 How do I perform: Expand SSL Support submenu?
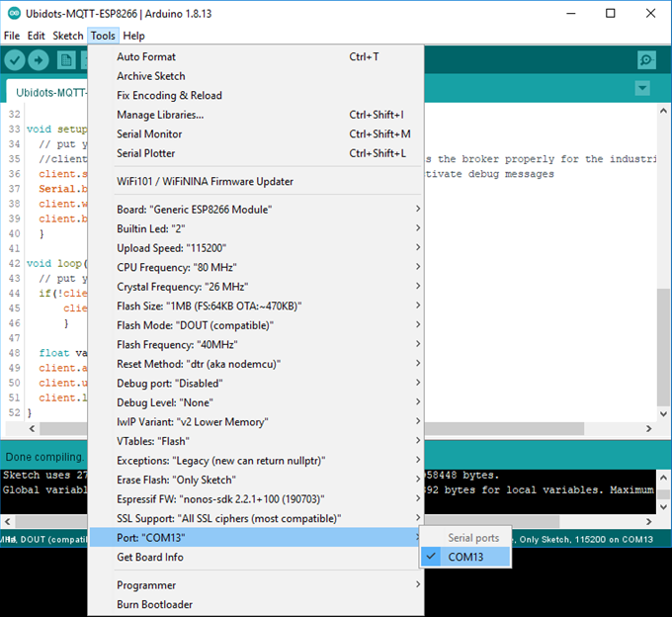[x=256, y=518]
